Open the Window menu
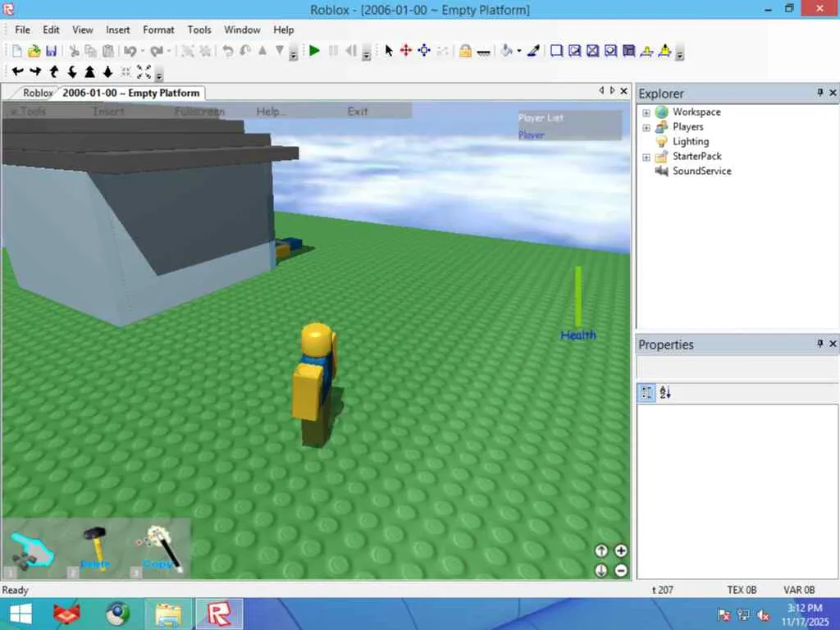Viewport: 840px width, 630px height. (x=242, y=30)
